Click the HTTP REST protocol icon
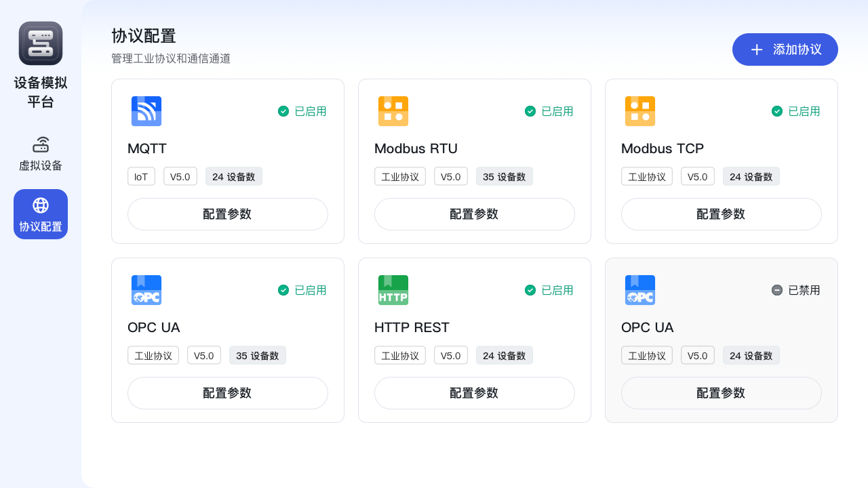The image size is (868, 488). pyautogui.click(x=393, y=290)
